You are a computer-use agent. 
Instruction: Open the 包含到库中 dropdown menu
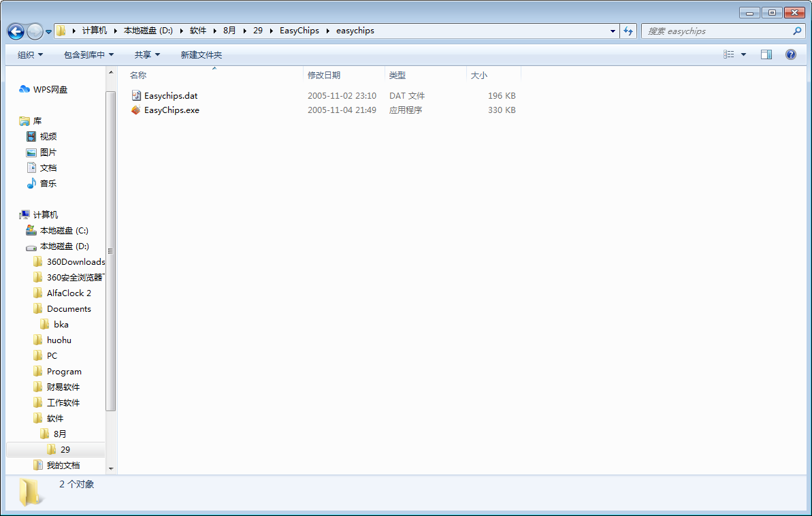tap(88, 54)
